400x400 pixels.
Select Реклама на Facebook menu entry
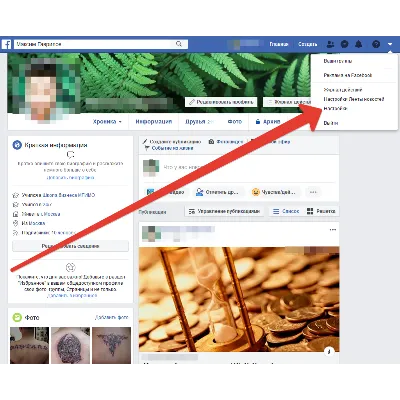click(x=348, y=75)
